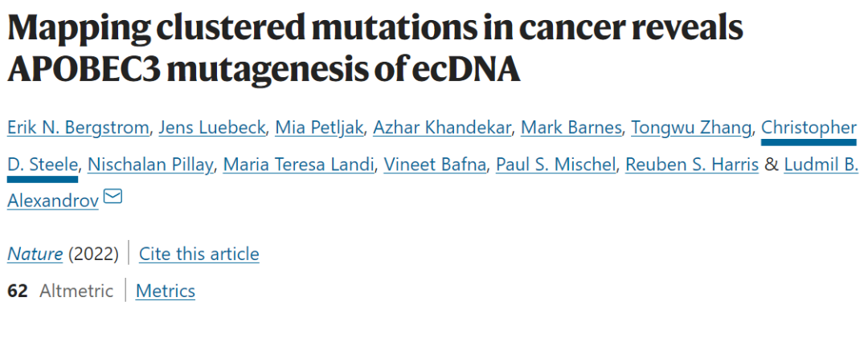Click the envelope icon after Alexandrov
The image size is (868, 338).
113,196
